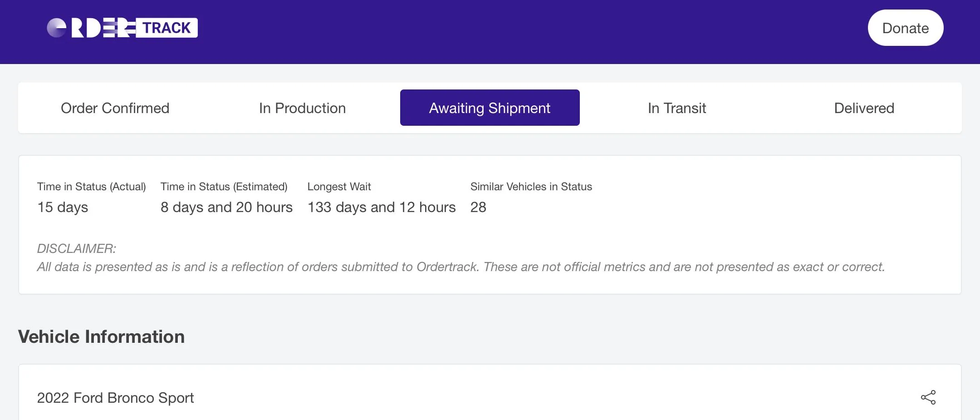The height and width of the screenshot is (420, 980).
Task: Click the Longest Wait label
Action: click(x=339, y=187)
